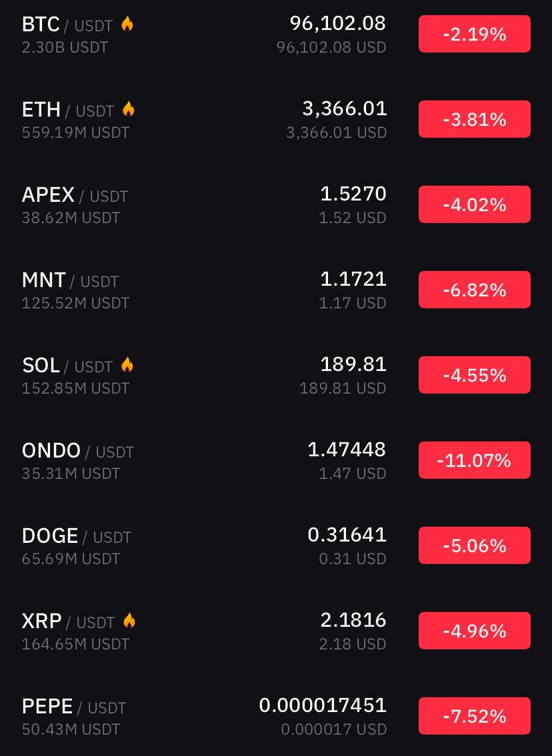
Task: Click the BTC -2.19% change badge
Action: tap(474, 34)
